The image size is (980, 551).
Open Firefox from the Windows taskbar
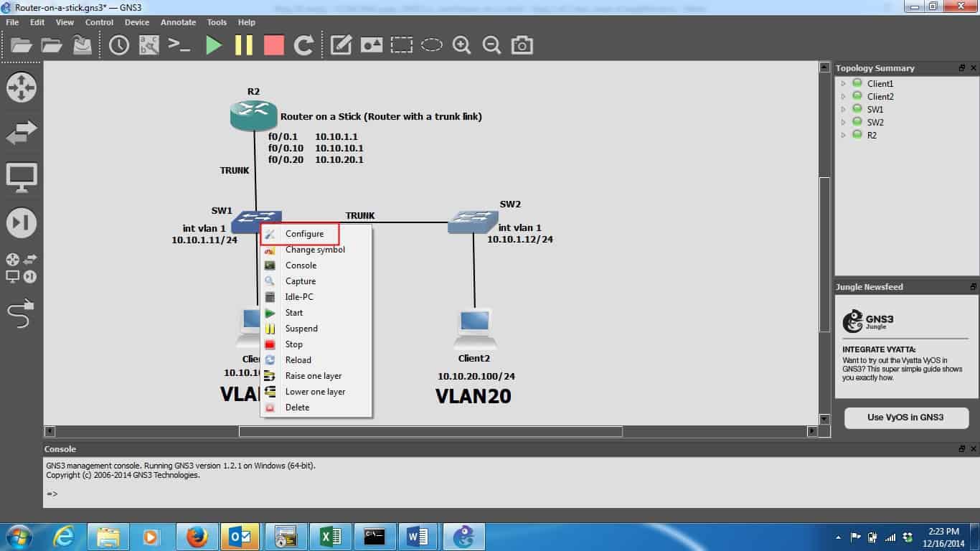[197, 536]
